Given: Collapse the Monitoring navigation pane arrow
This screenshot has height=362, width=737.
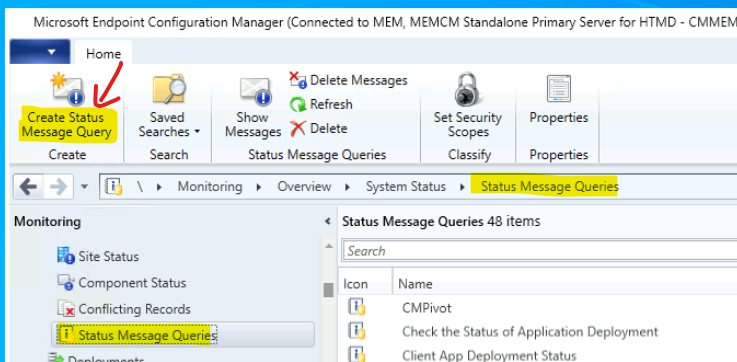Looking at the screenshot, I should (328, 221).
